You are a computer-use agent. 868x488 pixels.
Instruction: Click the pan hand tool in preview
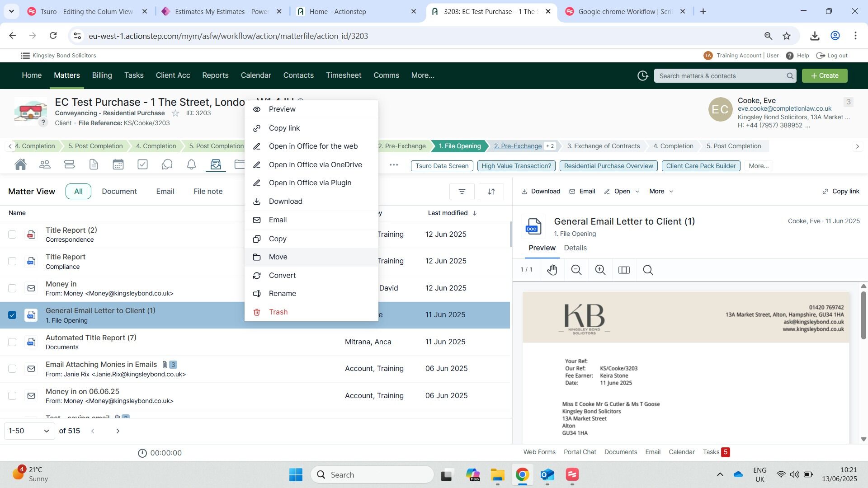point(552,270)
